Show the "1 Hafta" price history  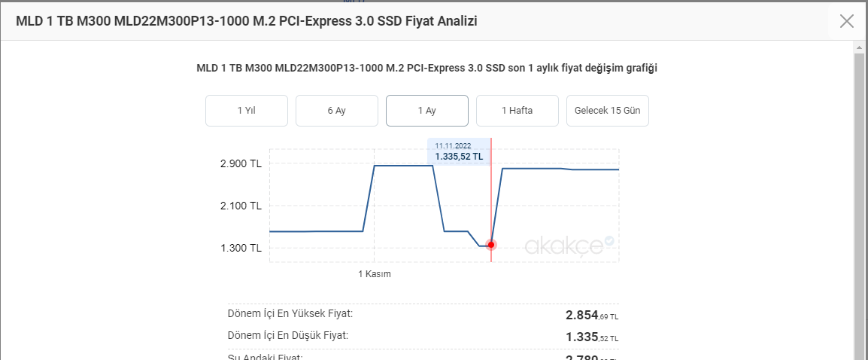point(517,111)
